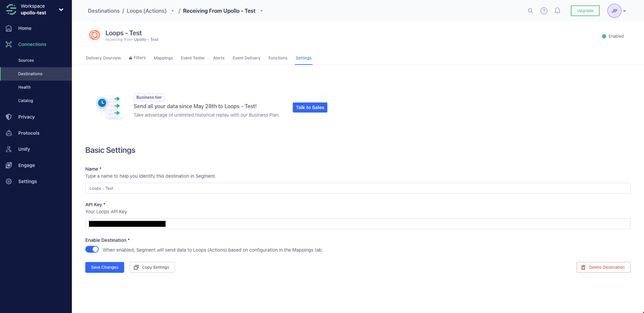Click the Upgrade button
The image size is (644, 313).
(x=585, y=11)
